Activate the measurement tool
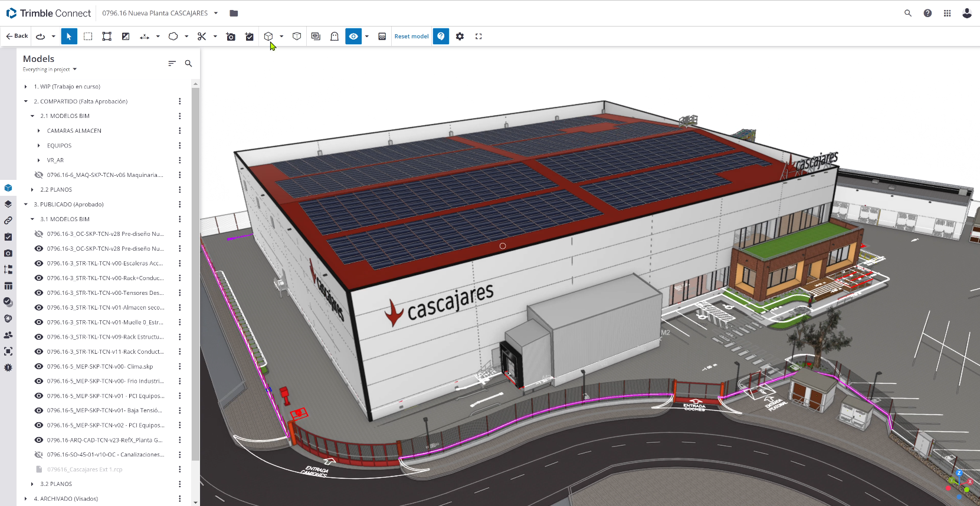 [145, 37]
